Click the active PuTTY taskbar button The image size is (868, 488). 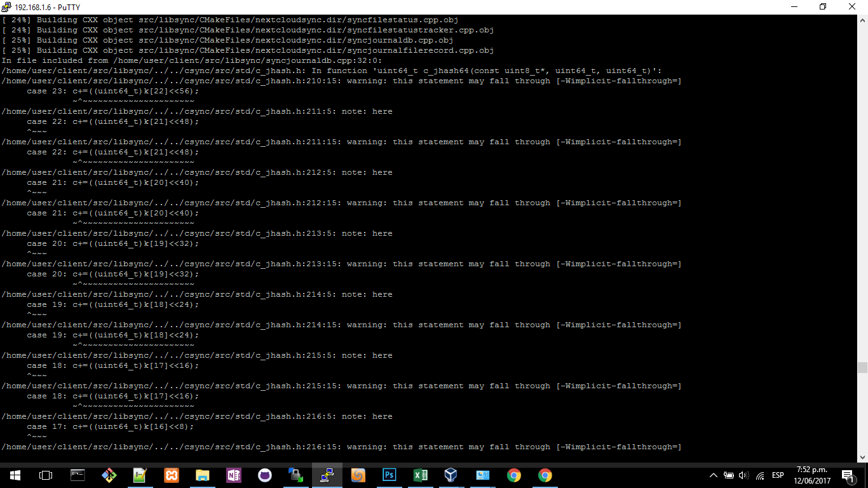[x=327, y=475]
